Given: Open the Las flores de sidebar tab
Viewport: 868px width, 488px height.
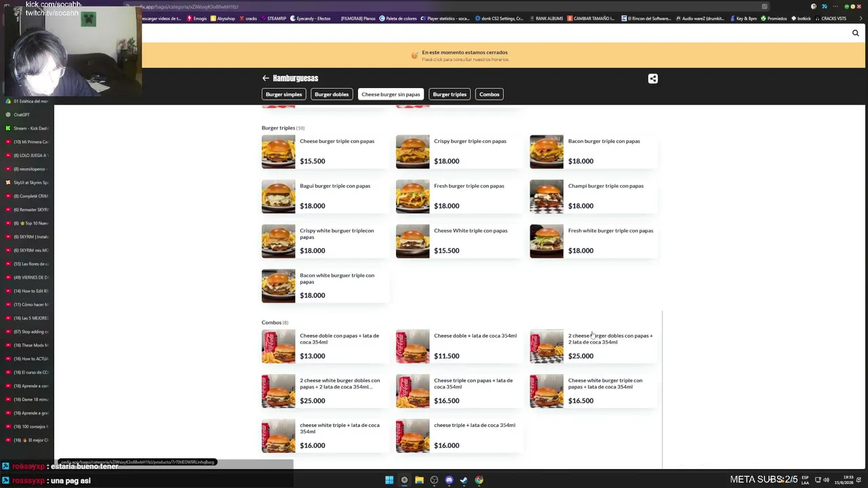Looking at the screenshot, I should pos(27,264).
